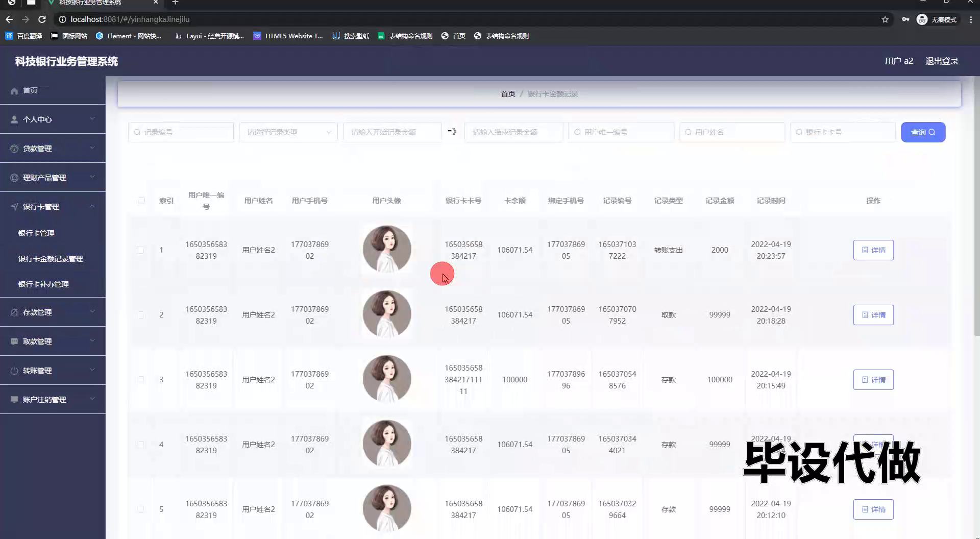Click 首页 in the breadcrumb
The width and height of the screenshot is (980, 539).
508,94
